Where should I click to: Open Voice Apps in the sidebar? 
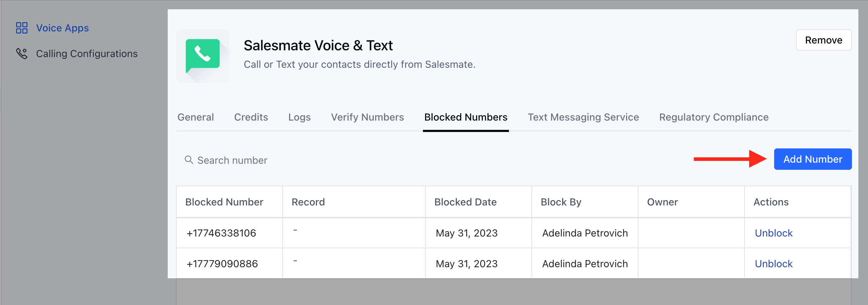click(x=62, y=28)
